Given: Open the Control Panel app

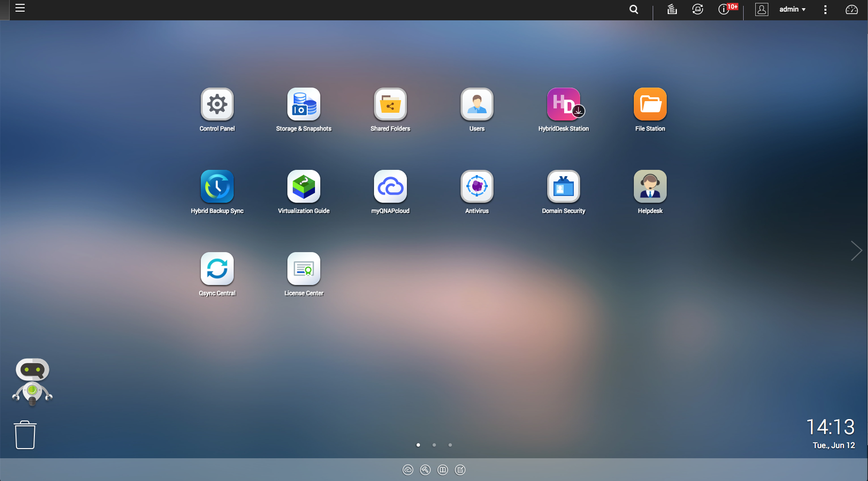Looking at the screenshot, I should 217,104.
